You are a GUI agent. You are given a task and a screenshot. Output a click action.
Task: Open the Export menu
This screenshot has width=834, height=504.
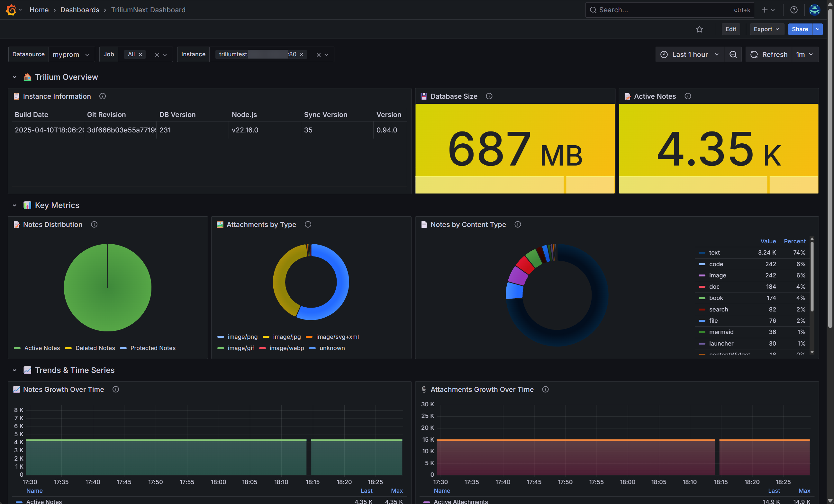click(x=766, y=29)
